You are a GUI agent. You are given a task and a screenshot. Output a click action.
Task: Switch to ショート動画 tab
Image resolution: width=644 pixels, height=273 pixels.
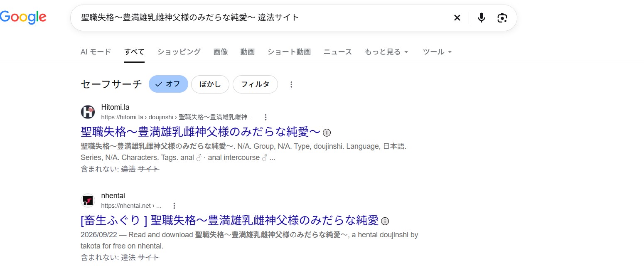[289, 52]
